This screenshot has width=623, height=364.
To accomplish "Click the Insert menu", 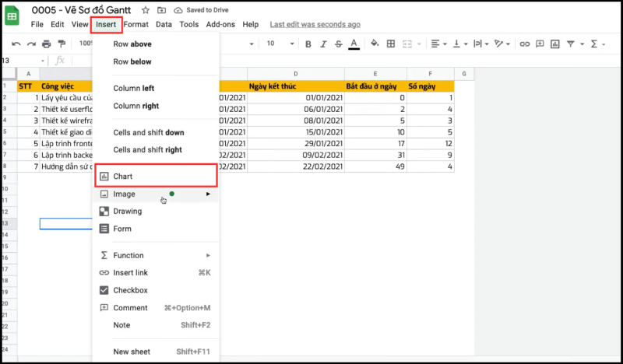I will [106, 25].
